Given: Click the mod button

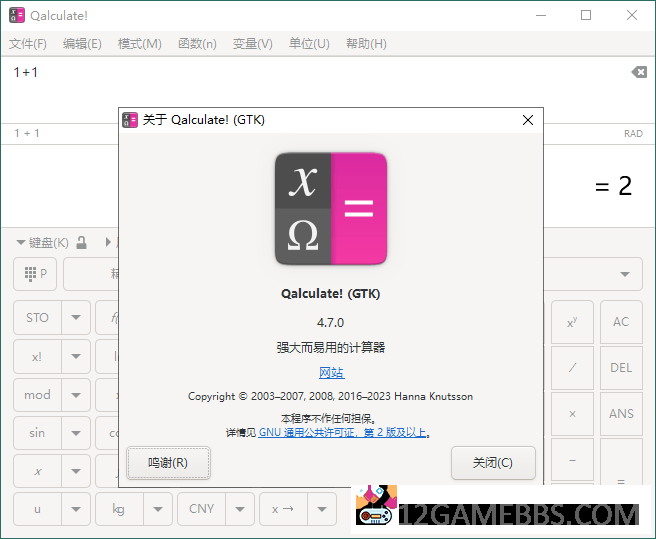Looking at the screenshot, I should tap(37, 395).
